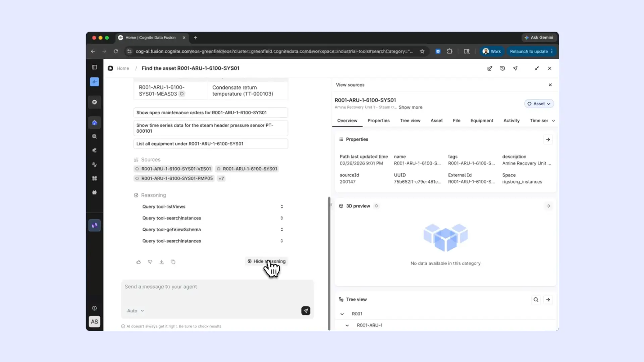Screen dimensions: 644x362
Task: Open chat history icon
Action: click(x=502, y=68)
